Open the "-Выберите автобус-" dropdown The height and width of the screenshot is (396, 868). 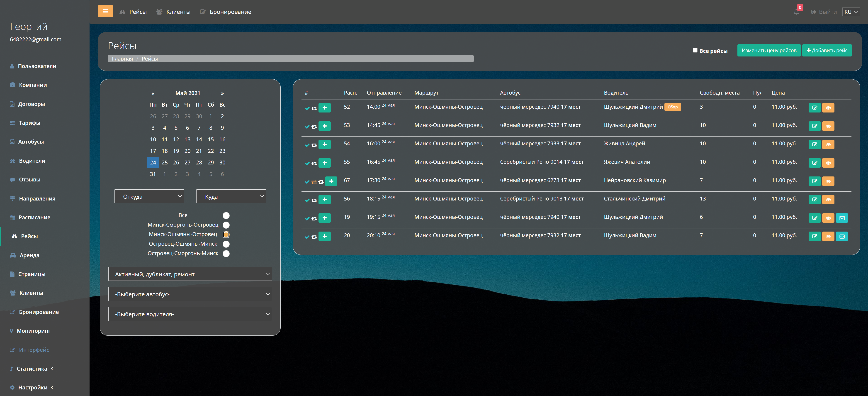coord(190,294)
